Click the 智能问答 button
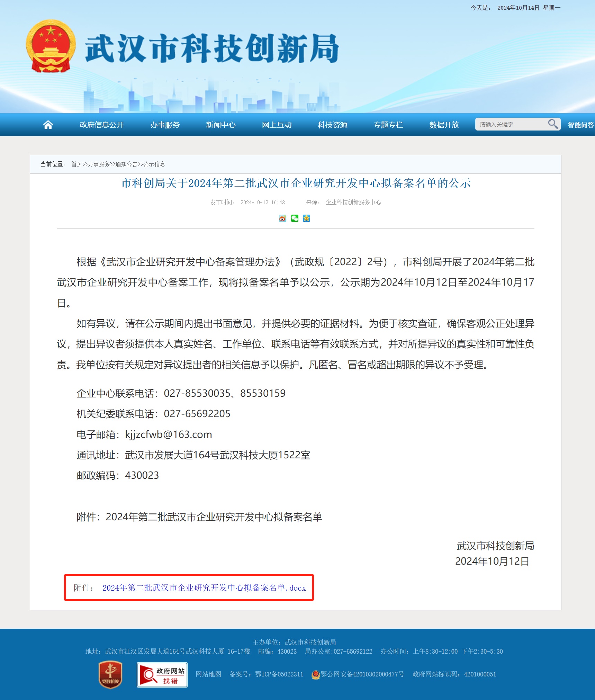 (x=580, y=125)
